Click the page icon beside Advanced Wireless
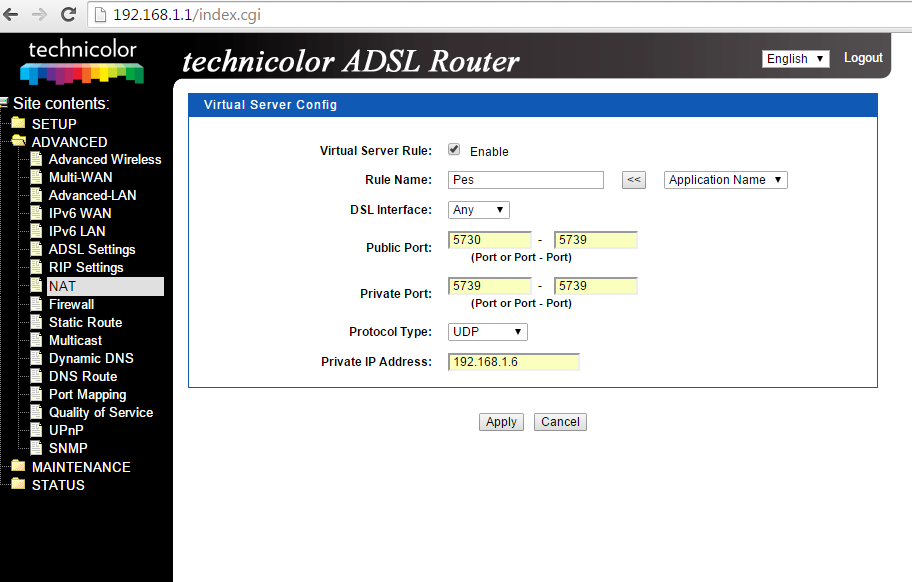This screenshot has width=912, height=582. [x=36, y=159]
